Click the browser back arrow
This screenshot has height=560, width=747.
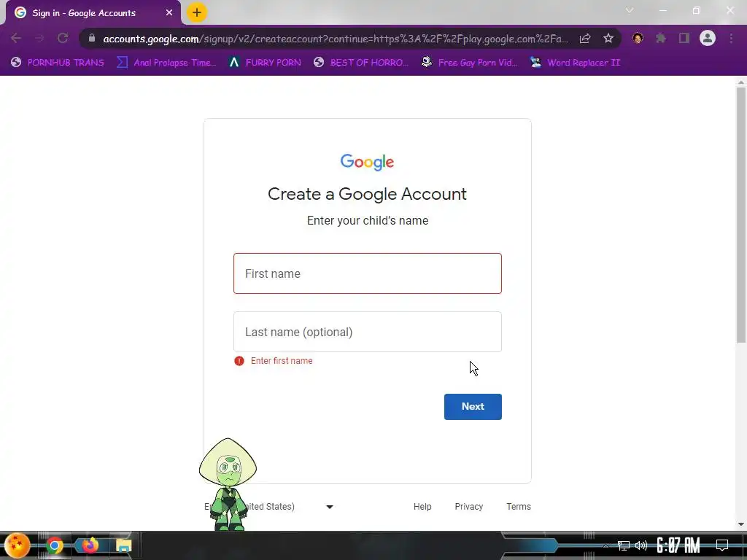16,38
